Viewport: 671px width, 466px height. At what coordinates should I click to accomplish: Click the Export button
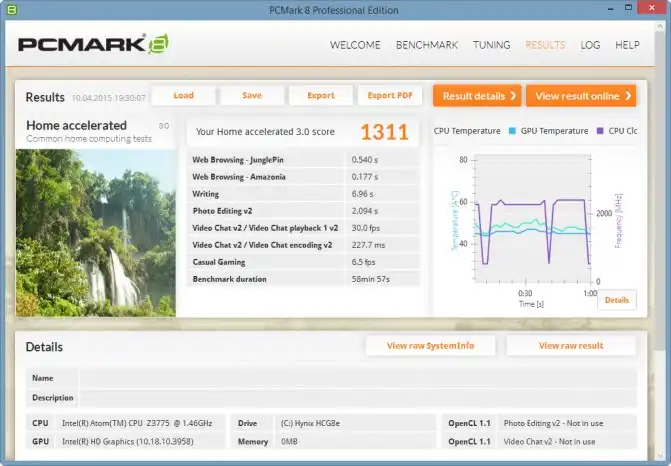point(321,96)
